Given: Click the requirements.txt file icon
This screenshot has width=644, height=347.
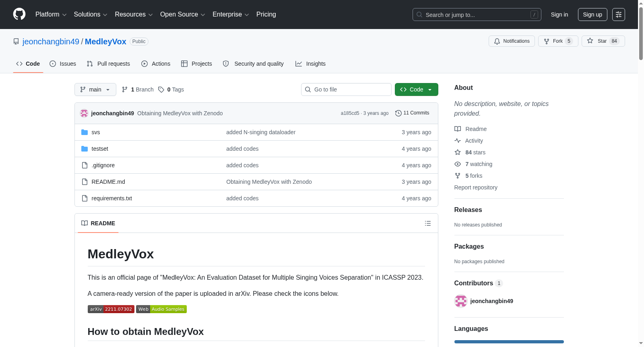Looking at the screenshot, I should (x=85, y=198).
